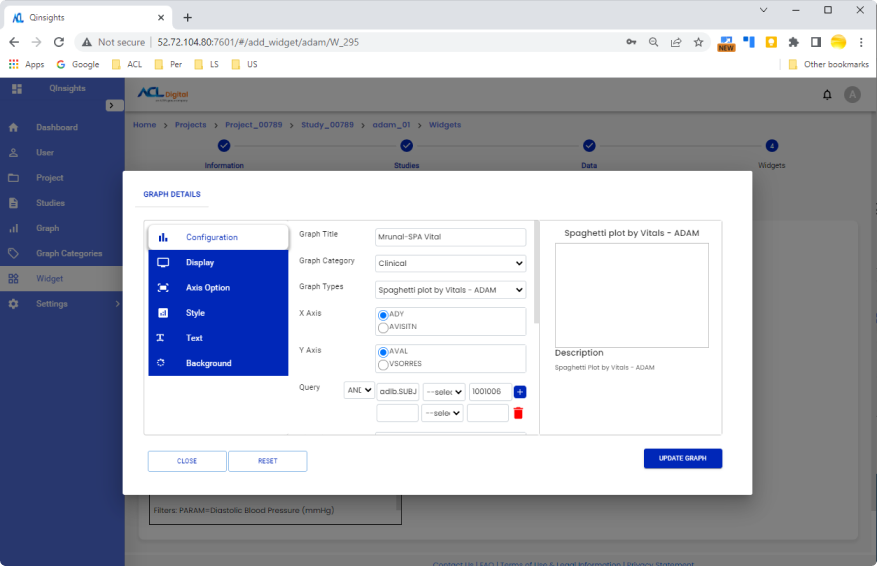
Task: Click the user avatar icon in header
Action: tap(852, 94)
